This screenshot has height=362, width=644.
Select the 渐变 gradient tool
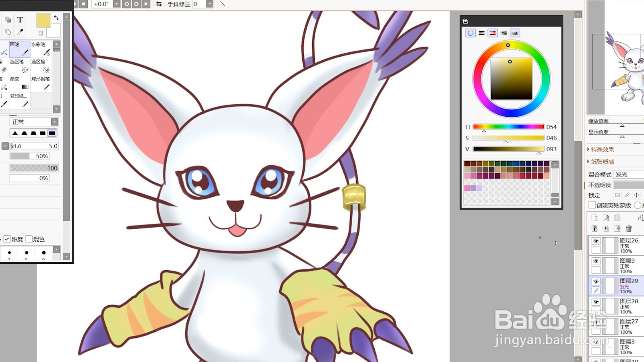[20, 83]
